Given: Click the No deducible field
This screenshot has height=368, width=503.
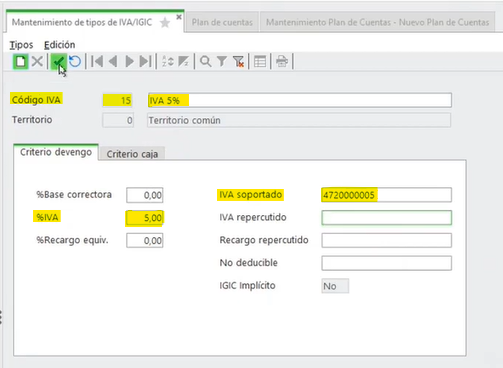Looking at the screenshot, I should coord(387,263).
